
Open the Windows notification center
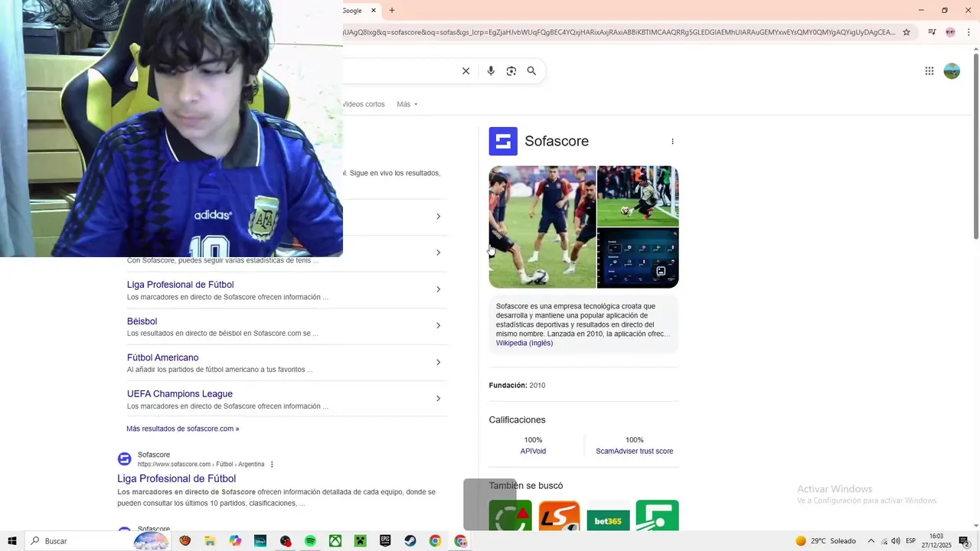point(965,541)
